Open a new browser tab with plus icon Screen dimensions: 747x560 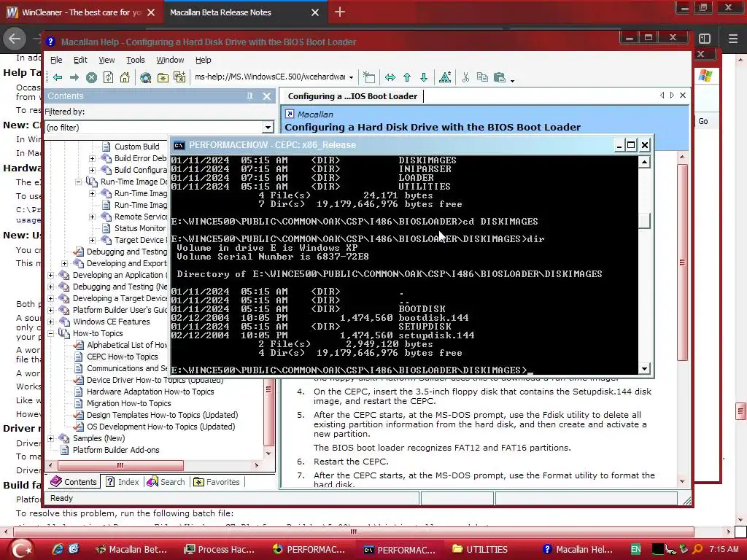[x=340, y=12]
